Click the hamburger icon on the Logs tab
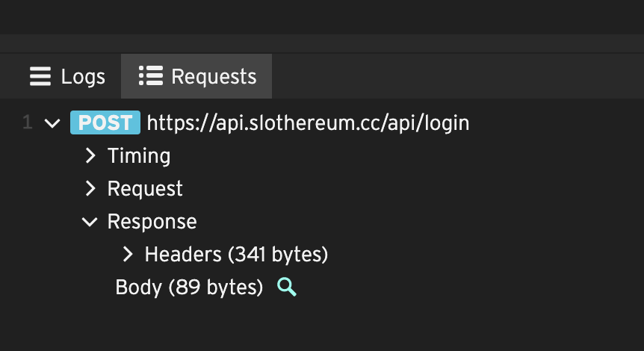Screen dimensions: 644x351 [40, 76]
